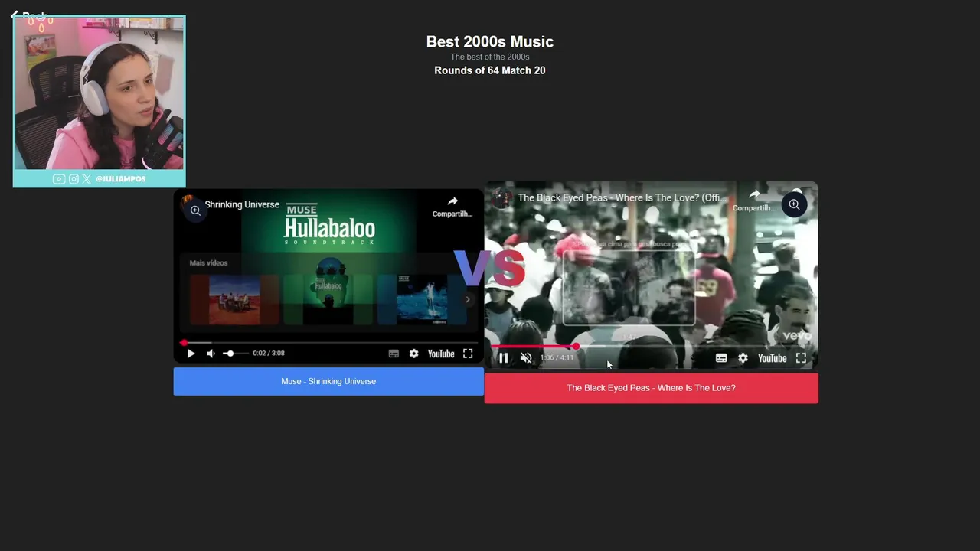The width and height of the screenshot is (980, 551).
Task: Select the blue thumbnail under Mais vídeos
Action: [x=422, y=300]
